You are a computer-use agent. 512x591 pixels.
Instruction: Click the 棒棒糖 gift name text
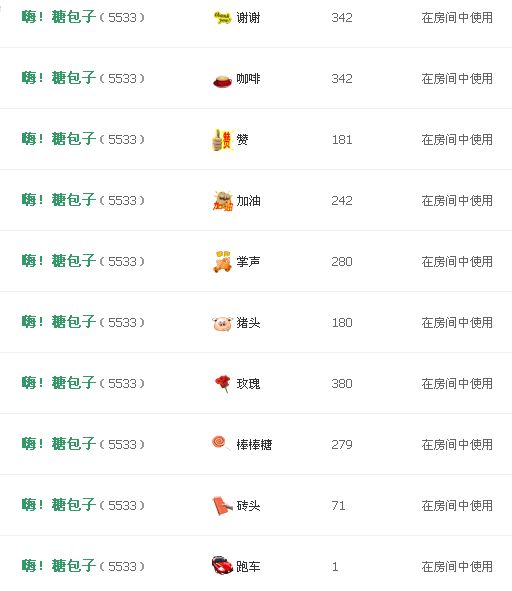coord(254,445)
